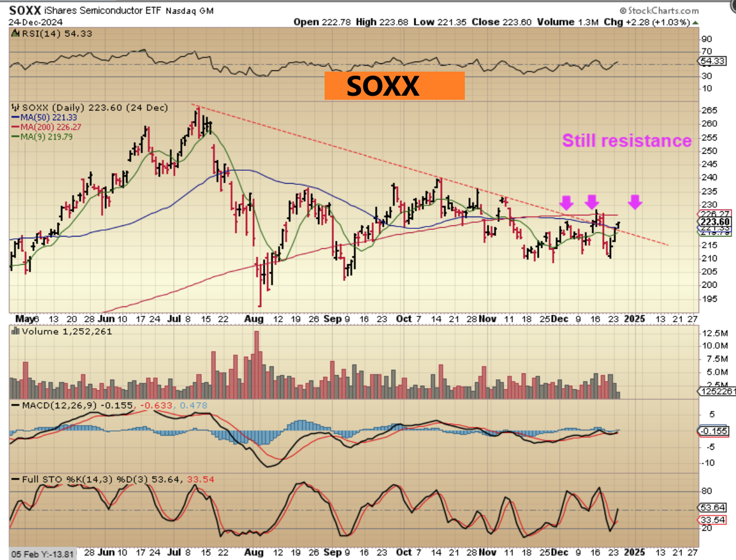Click the 'Volume 1,252,261' panel label
736x560 pixels.
(x=67, y=332)
